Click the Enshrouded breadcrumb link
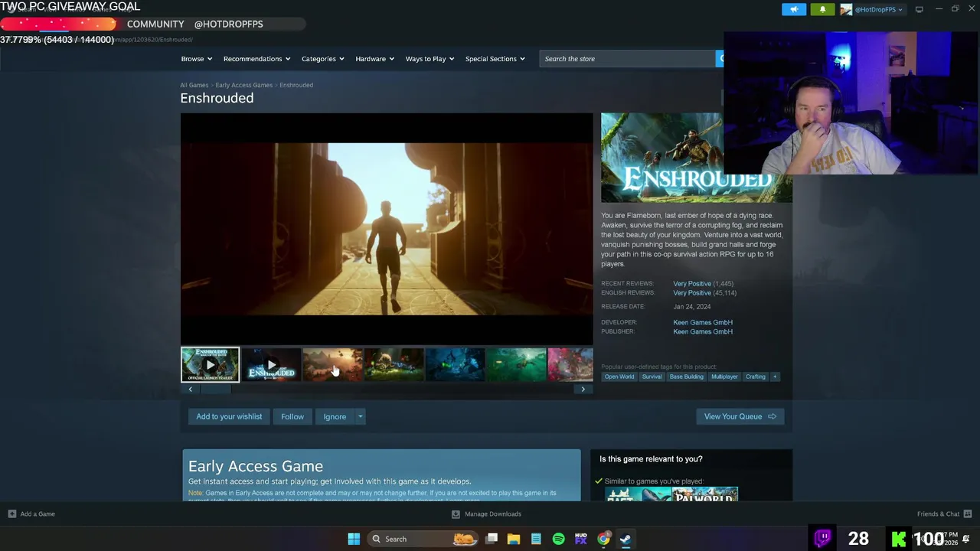Viewport: 980px width, 551px height. tap(296, 85)
